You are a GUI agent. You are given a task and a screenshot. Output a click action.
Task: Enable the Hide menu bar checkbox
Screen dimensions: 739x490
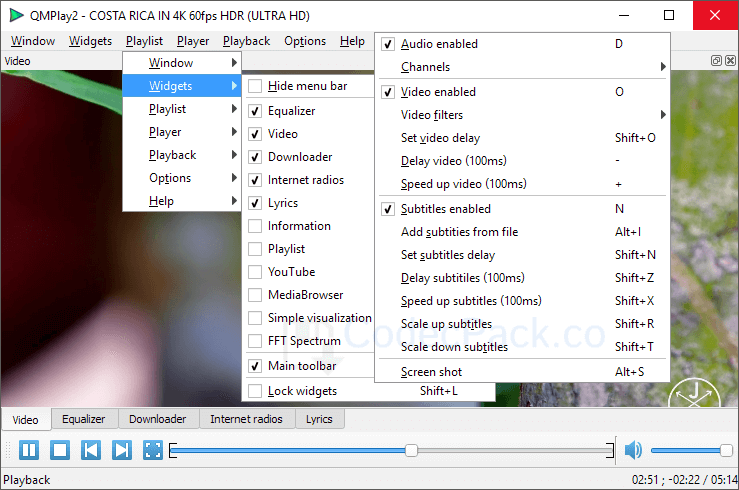(255, 86)
